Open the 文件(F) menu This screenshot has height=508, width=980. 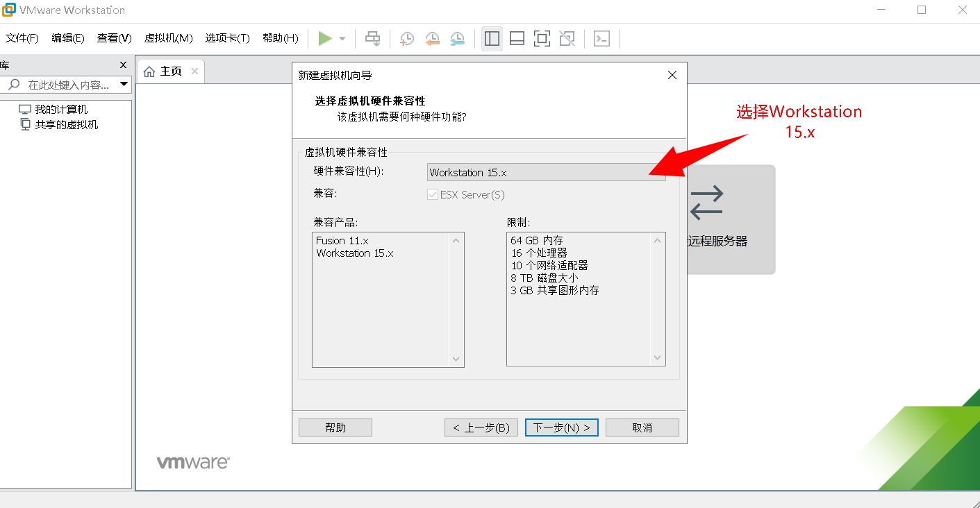coord(22,38)
